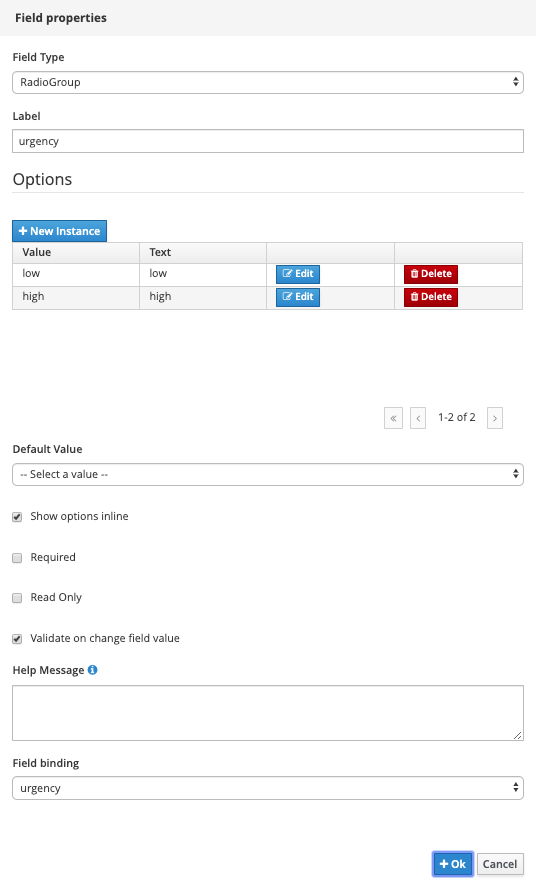Edit the high option row
This screenshot has height=887, width=536.
pyautogui.click(x=298, y=297)
